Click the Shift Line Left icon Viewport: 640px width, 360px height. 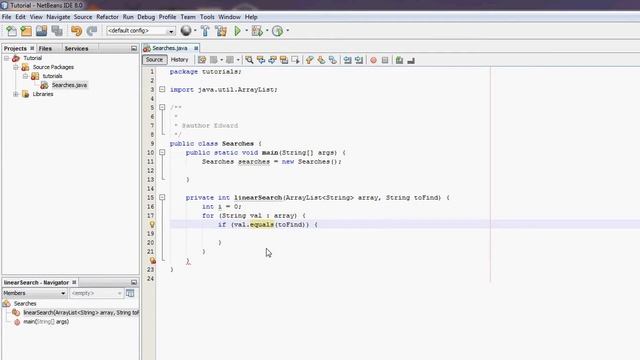[x=347, y=60]
